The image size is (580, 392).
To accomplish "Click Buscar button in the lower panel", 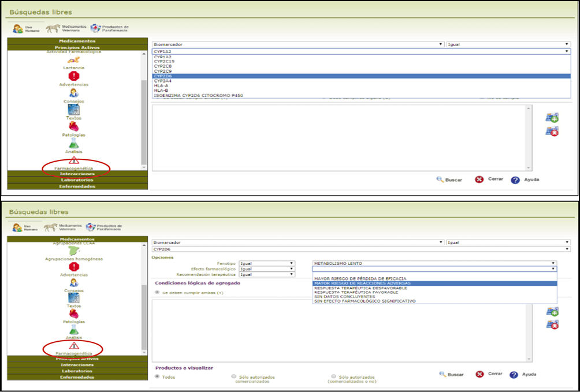I will pyautogui.click(x=451, y=375).
